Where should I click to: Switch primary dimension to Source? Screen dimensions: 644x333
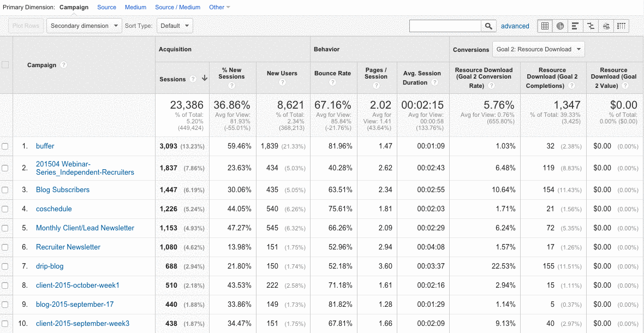point(107,8)
